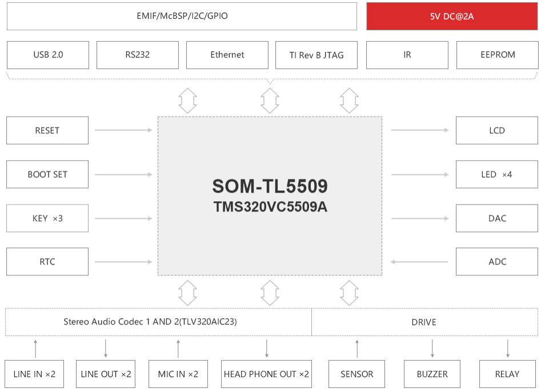Select the HEAD PHONE OUT ×2 box
Image resolution: width=545 pixels, height=392 pixels.
click(267, 374)
